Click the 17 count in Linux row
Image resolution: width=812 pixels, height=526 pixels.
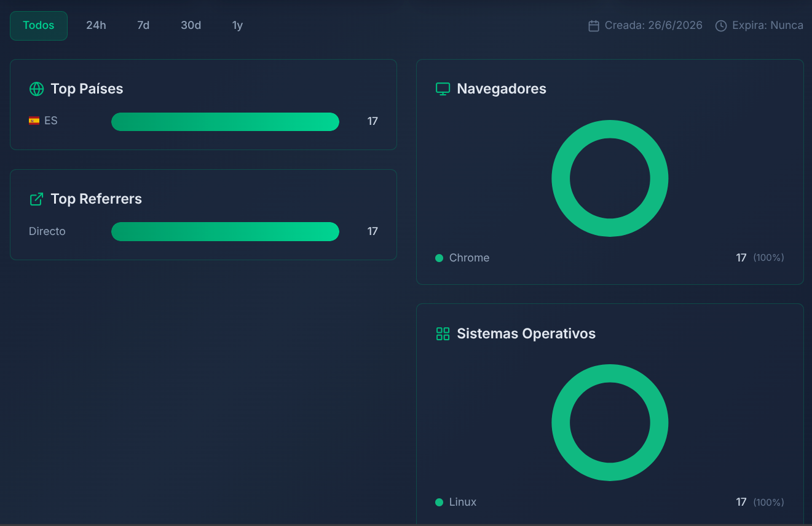pos(741,503)
